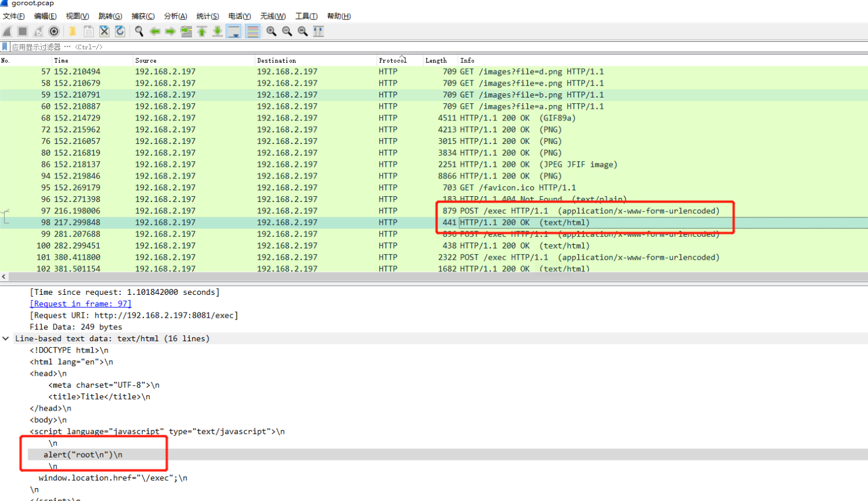Select packet 101 POST /exec length 2322
The height and width of the screenshot is (501, 868).
[x=434, y=257]
